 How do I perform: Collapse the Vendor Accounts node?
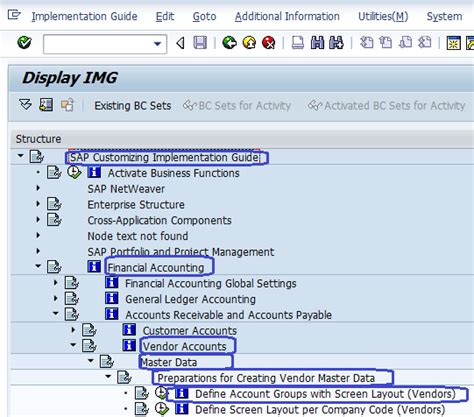[x=73, y=345]
